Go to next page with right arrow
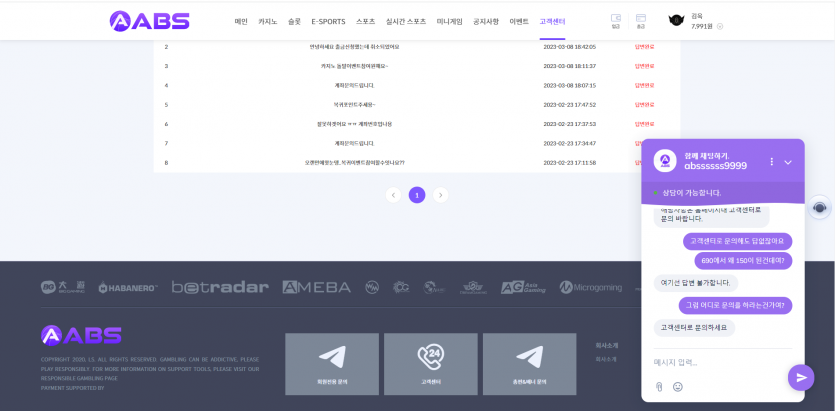The image size is (835, 411). 440,195
